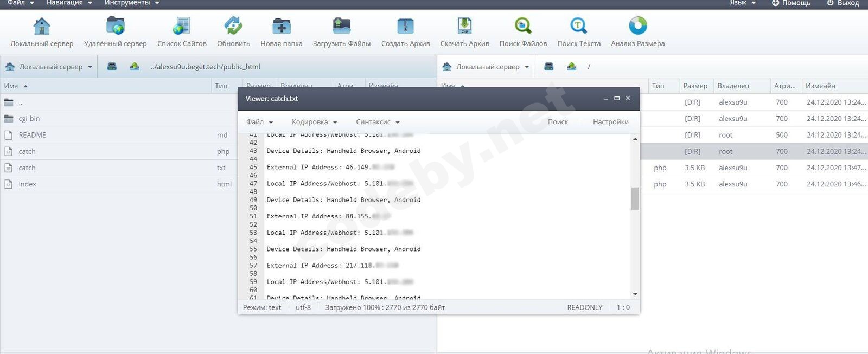The width and height of the screenshot is (868, 354).
Task: Click the External IP Address 46.149 line
Action: point(330,167)
